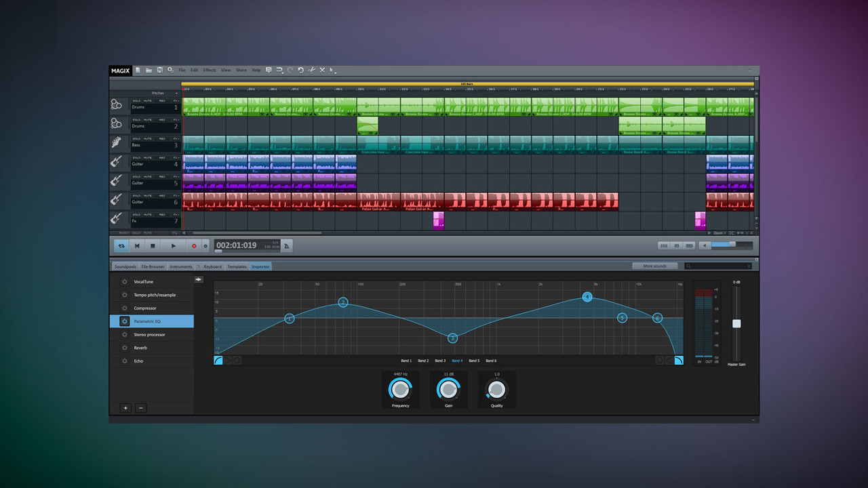The height and width of the screenshot is (488, 868).
Task: Click the 002:01:019 time display
Action: tap(237, 245)
